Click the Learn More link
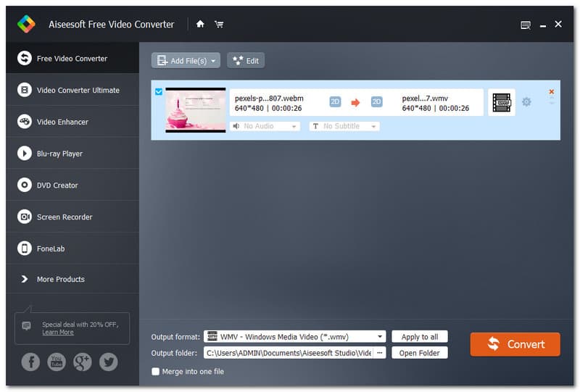Screen dimensions: 580x392 58,332
